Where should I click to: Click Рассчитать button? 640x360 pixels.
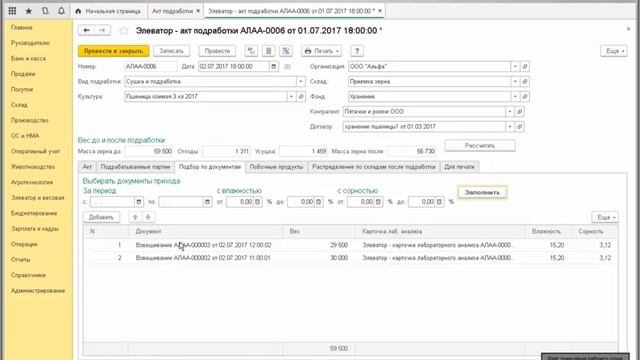(x=480, y=146)
